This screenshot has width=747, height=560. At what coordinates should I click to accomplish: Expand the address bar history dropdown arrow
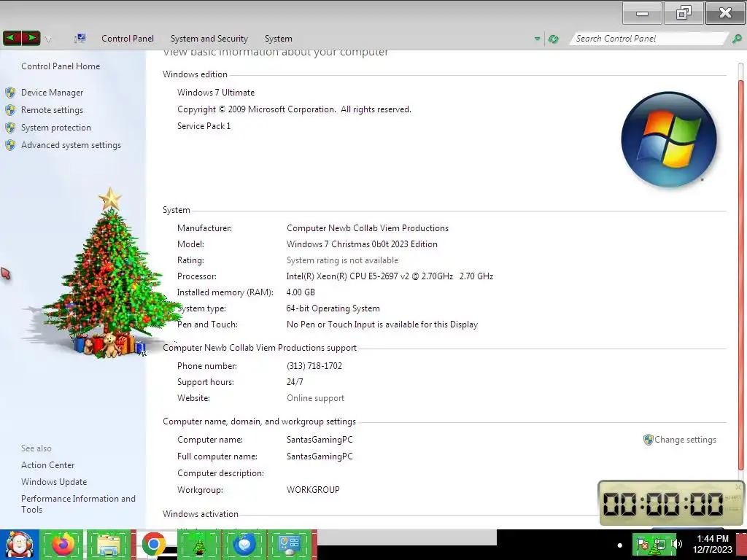537,39
